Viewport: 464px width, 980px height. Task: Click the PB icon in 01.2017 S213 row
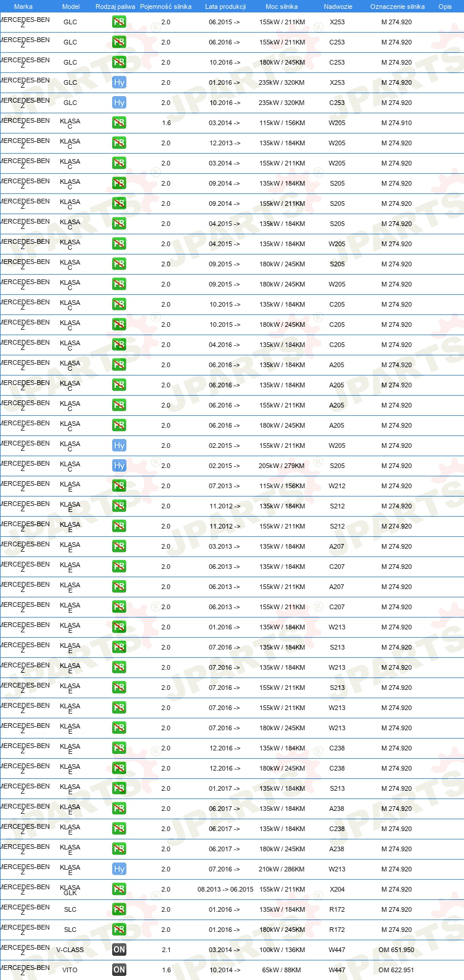119,789
